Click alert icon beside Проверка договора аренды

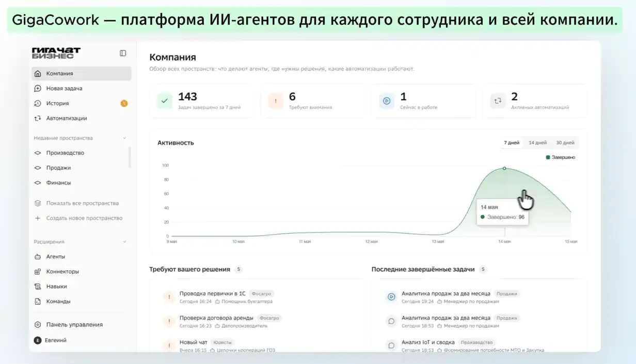(x=169, y=322)
